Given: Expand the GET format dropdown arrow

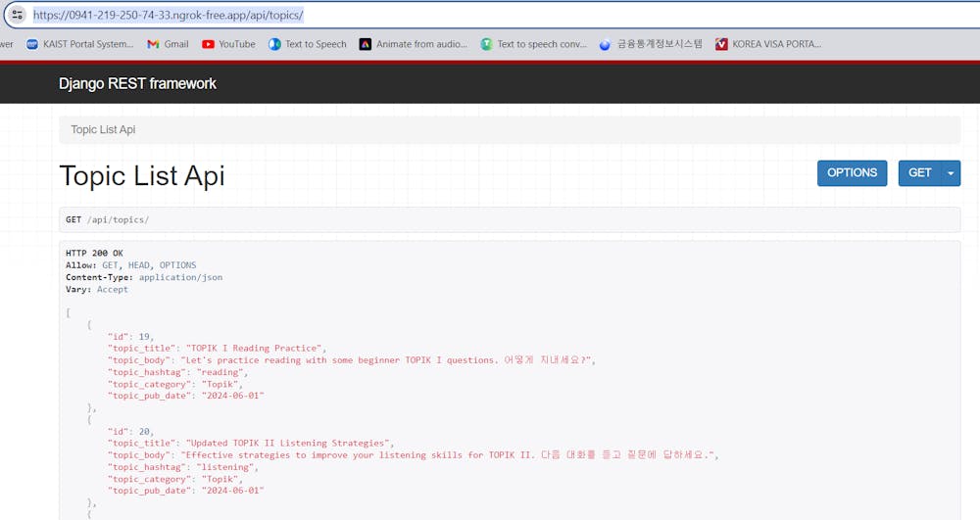Looking at the screenshot, I should (951, 173).
